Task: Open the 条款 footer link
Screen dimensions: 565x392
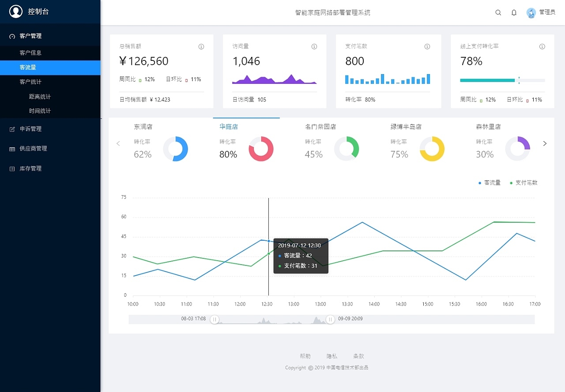Action: 359,356
